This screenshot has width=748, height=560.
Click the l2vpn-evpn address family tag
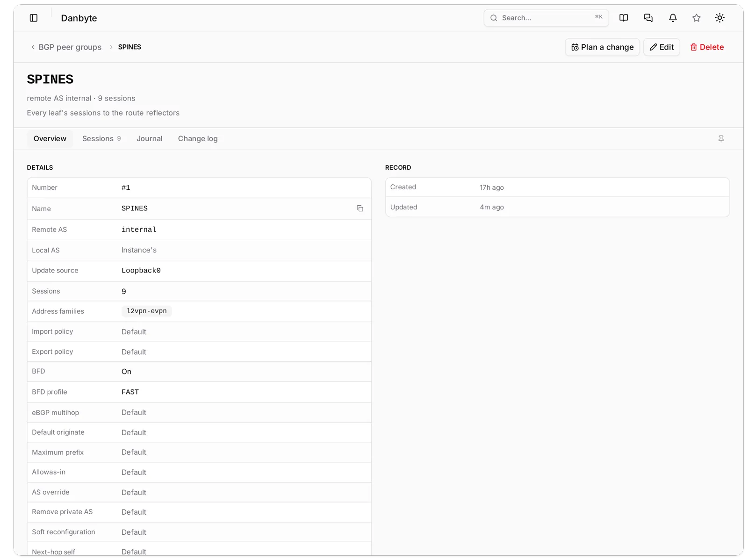tap(147, 311)
